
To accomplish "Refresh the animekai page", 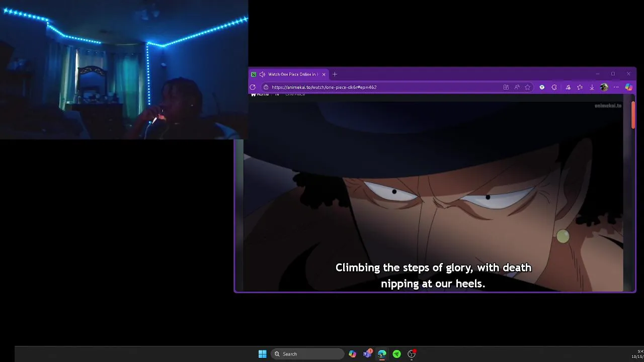I will tap(253, 87).
